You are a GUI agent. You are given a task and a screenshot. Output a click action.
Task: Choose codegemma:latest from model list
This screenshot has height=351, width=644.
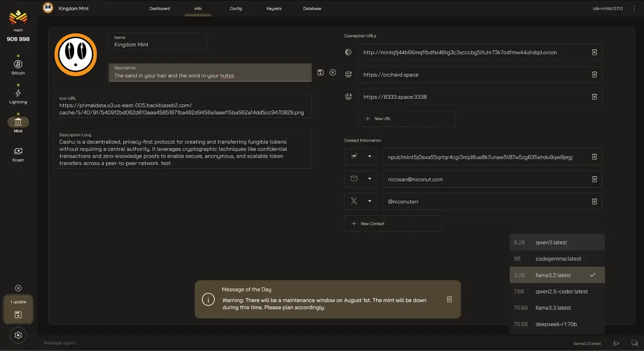[557, 258]
